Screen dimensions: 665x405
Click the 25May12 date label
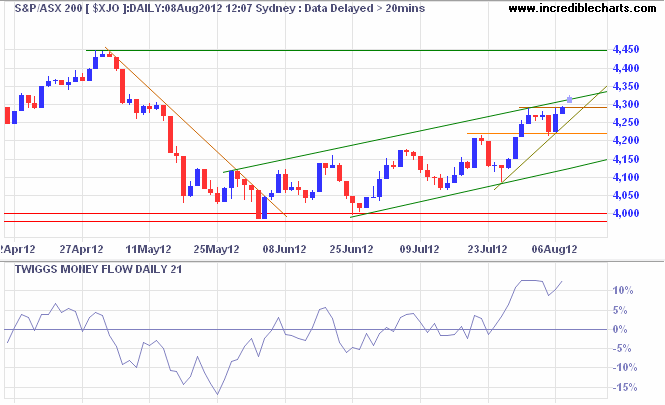(x=216, y=249)
